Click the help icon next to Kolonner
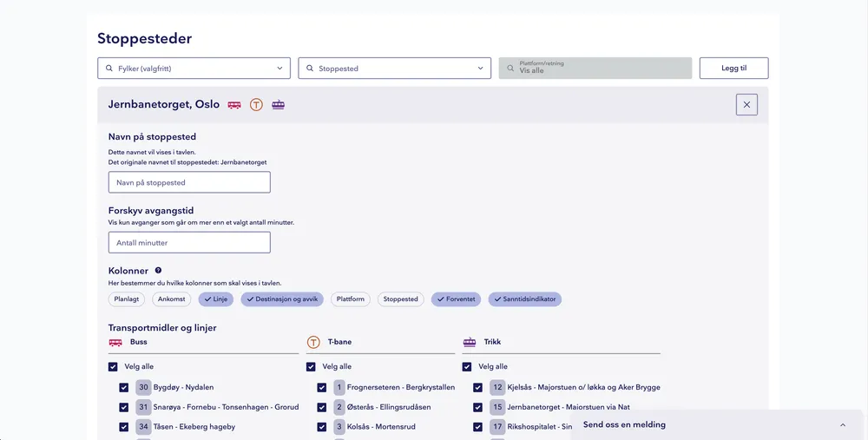Viewport: 868px width, 440px height. point(158,271)
